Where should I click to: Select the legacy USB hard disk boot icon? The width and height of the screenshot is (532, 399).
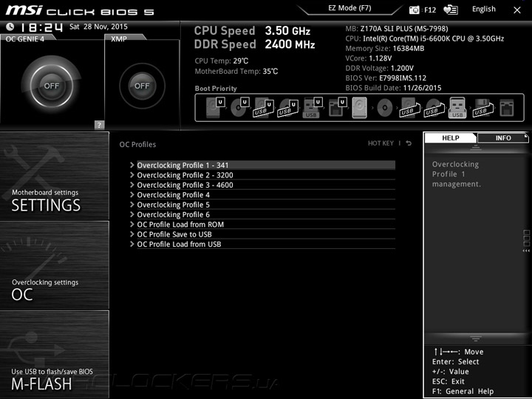(x=410, y=108)
